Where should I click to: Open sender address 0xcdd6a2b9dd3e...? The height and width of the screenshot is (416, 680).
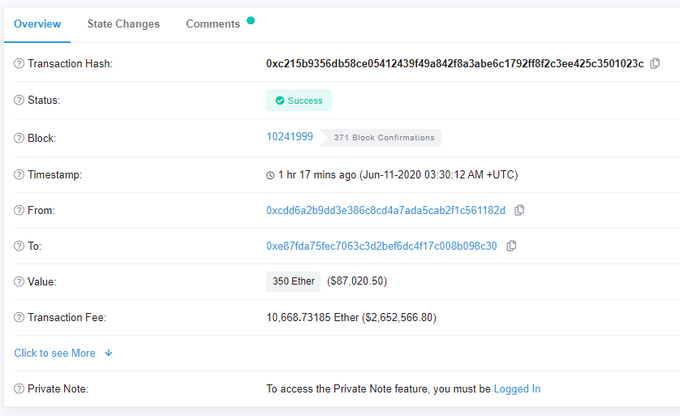tap(386, 210)
